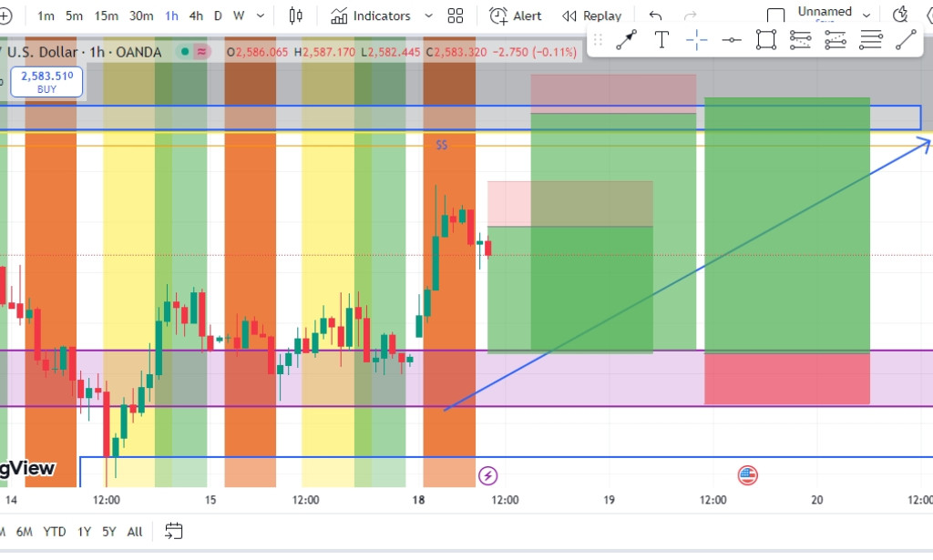Click the 2,583.51 BUY button

tap(46, 82)
